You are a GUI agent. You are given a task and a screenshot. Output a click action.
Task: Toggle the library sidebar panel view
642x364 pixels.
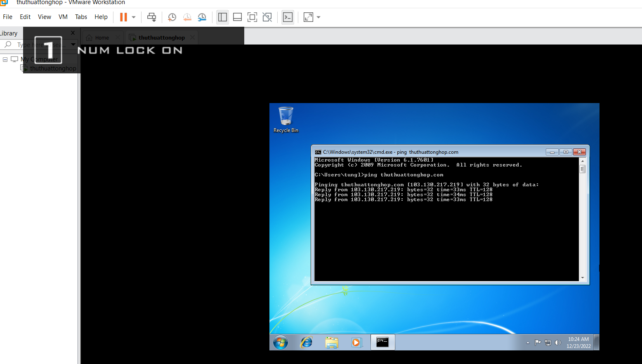pyautogui.click(x=222, y=17)
